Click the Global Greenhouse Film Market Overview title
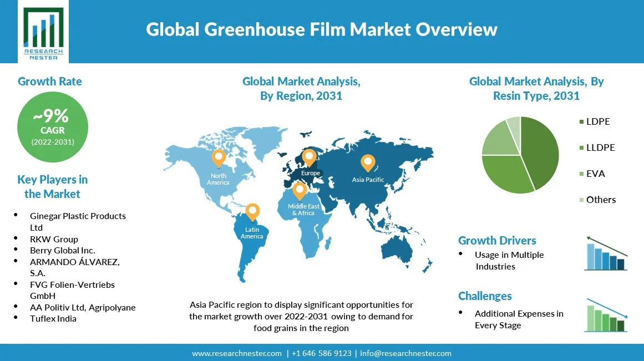 [322, 29]
